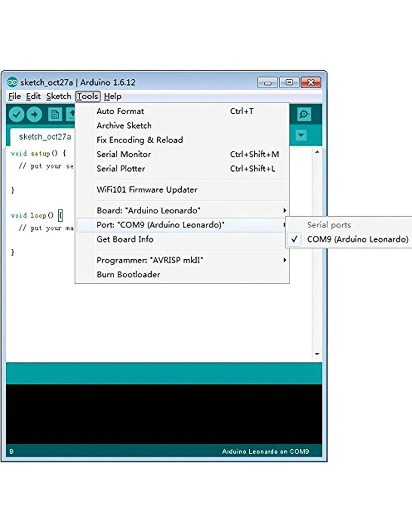Click the Arduino logo in title bar

pyautogui.click(x=12, y=82)
